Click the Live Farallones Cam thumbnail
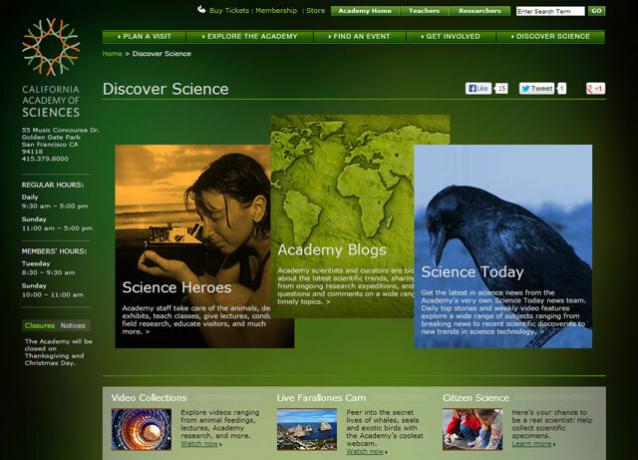The width and height of the screenshot is (638, 460). pyautogui.click(x=307, y=429)
